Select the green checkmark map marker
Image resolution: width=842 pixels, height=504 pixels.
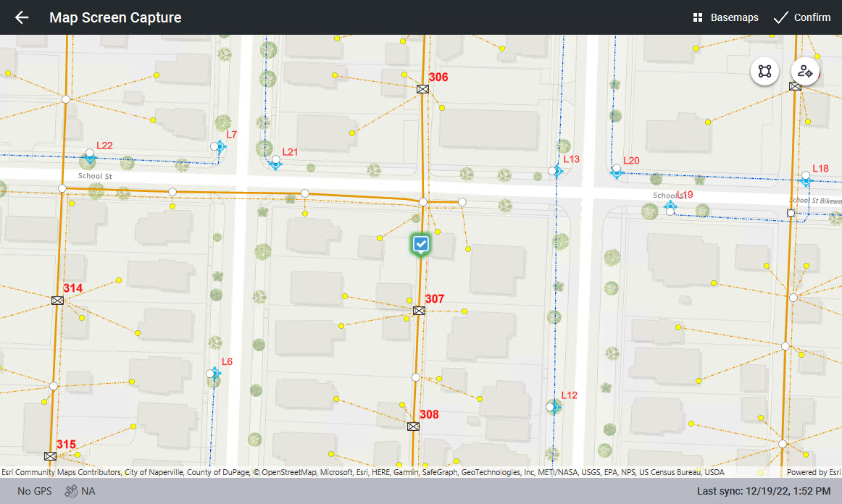click(x=421, y=245)
